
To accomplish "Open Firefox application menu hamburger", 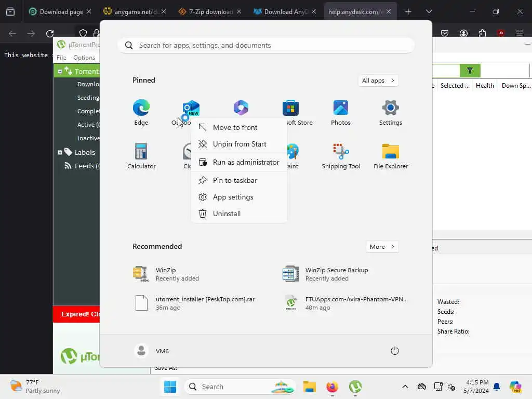I will click(520, 33).
